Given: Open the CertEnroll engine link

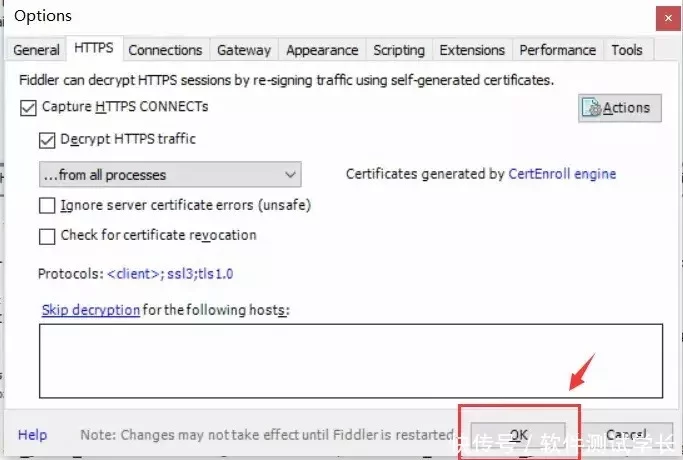Looking at the screenshot, I should pos(562,174).
